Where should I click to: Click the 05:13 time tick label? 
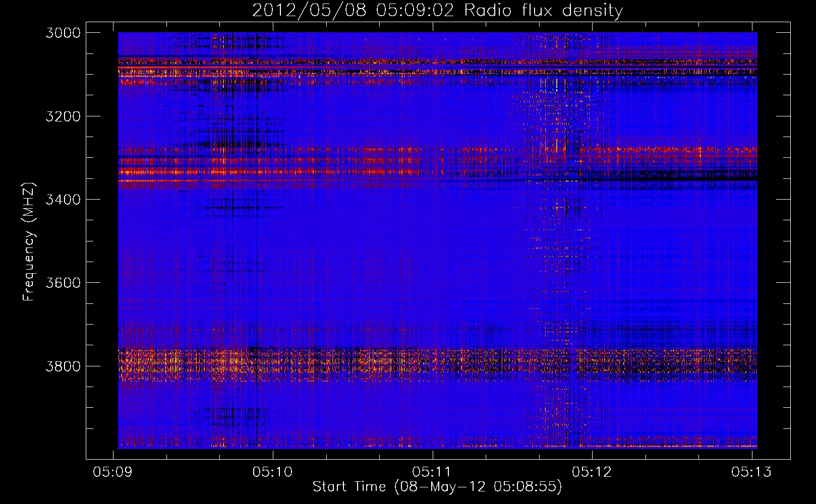(x=751, y=472)
